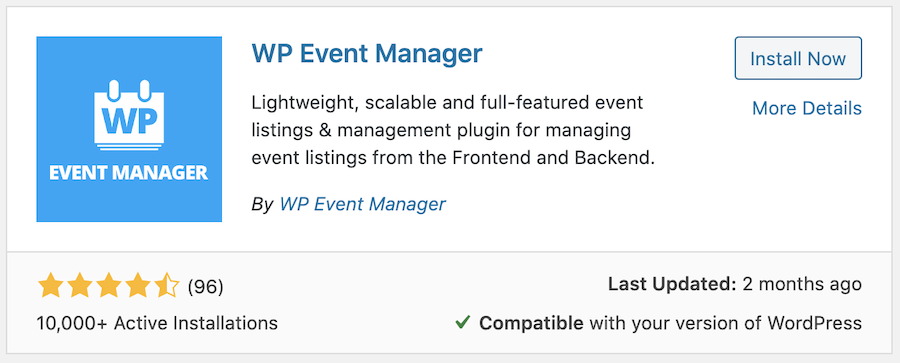Select the (96) ratings count
The image size is (900, 363).
coord(205,286)
